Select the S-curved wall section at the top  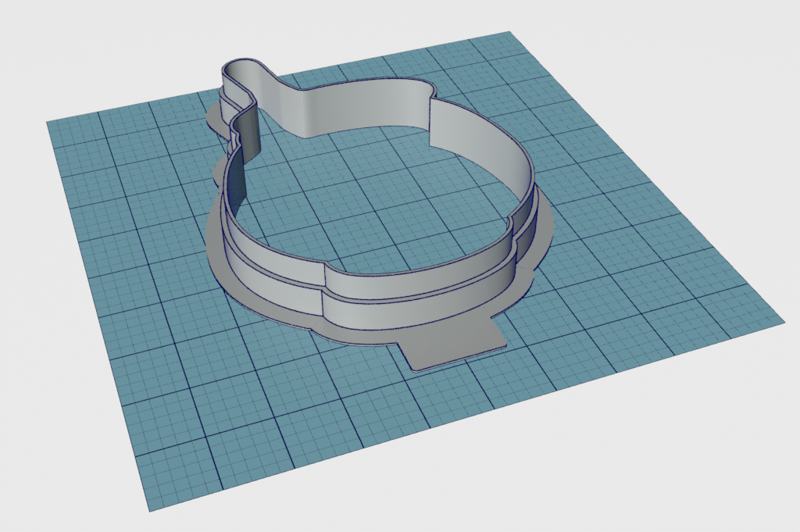(297, 102)
